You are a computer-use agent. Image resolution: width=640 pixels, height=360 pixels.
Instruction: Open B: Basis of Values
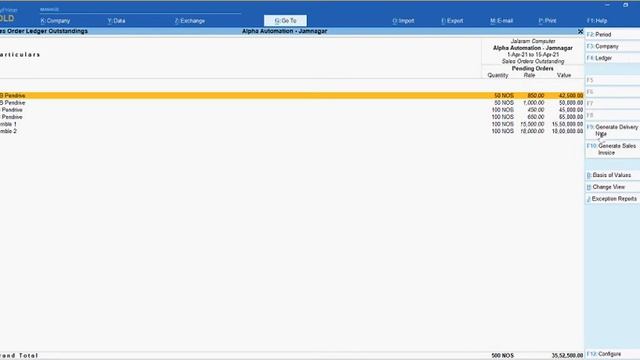612,175
